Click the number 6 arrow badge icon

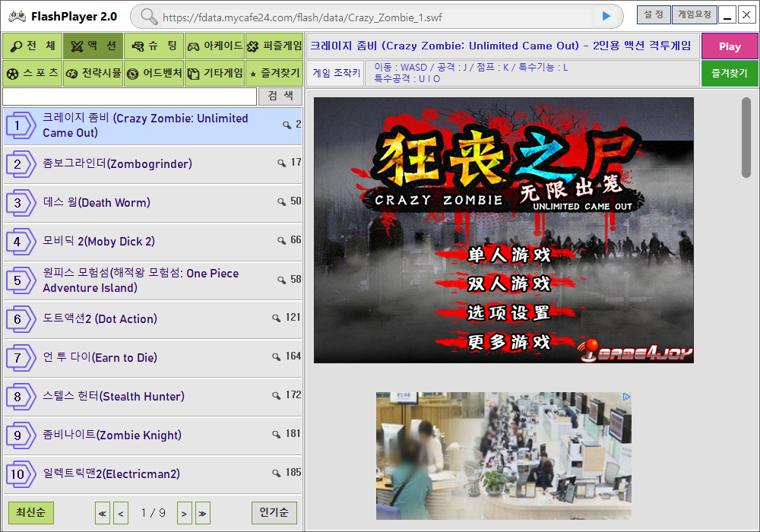pos(21,319)
